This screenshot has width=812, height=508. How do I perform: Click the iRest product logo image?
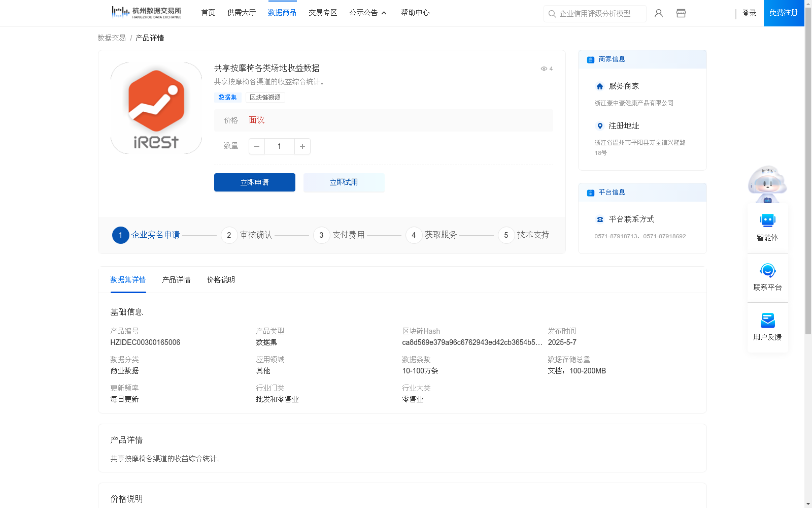point(156,108)
